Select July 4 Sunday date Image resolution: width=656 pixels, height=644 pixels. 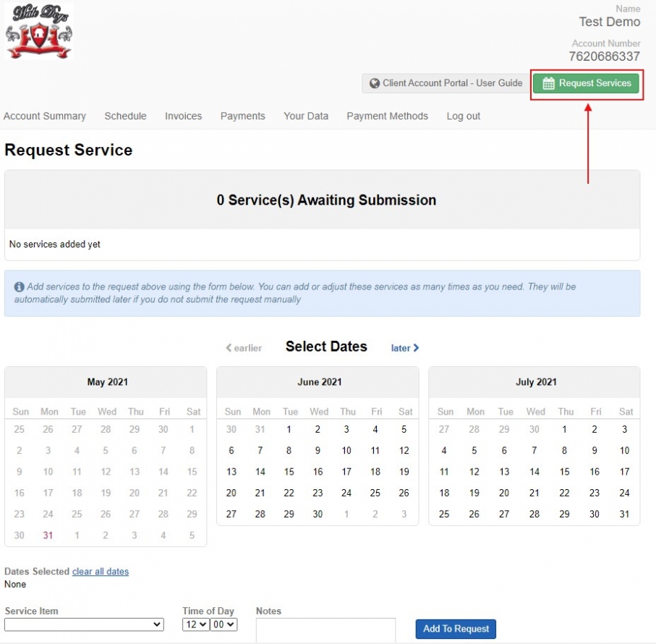444,451
